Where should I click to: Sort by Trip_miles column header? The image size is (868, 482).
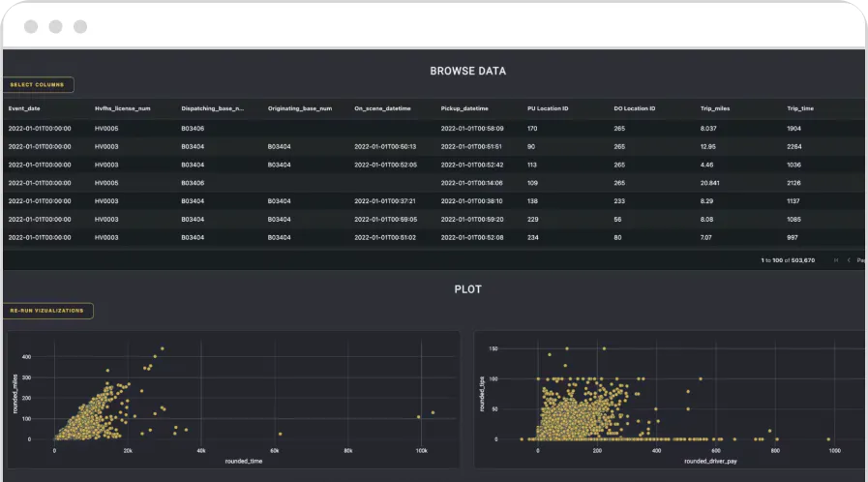[x=715, y=108]
